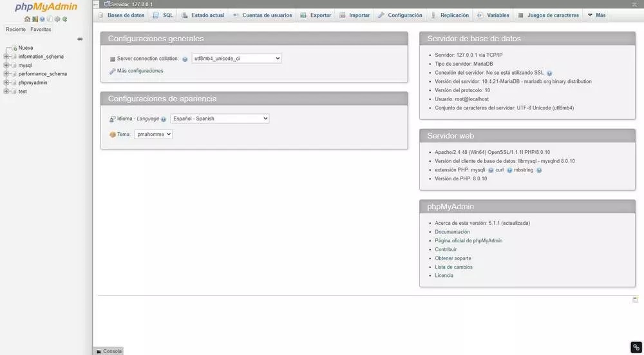The height and width of the screenshot is (355, 644).
Task: Click the Obtener soporte link
Action: [x=453, y=258]
